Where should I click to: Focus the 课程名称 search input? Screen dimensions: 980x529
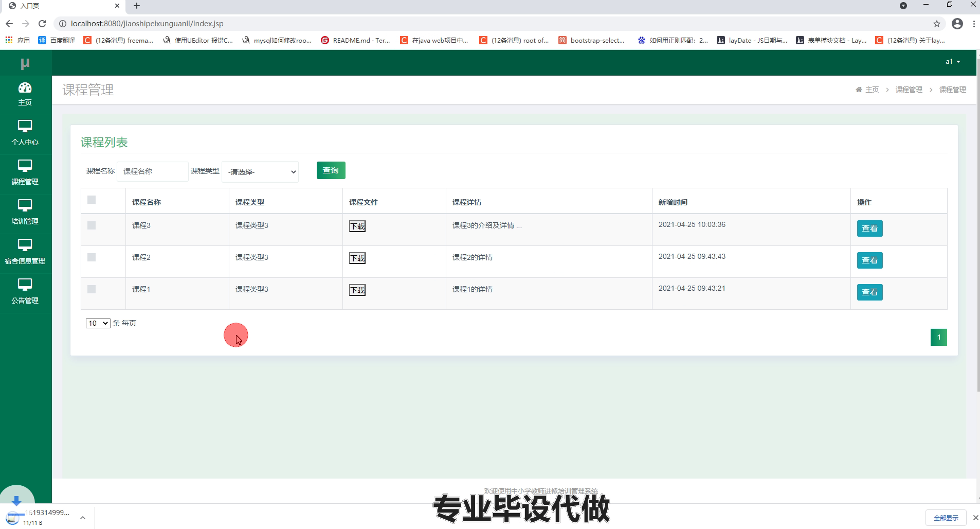point(152,171)
